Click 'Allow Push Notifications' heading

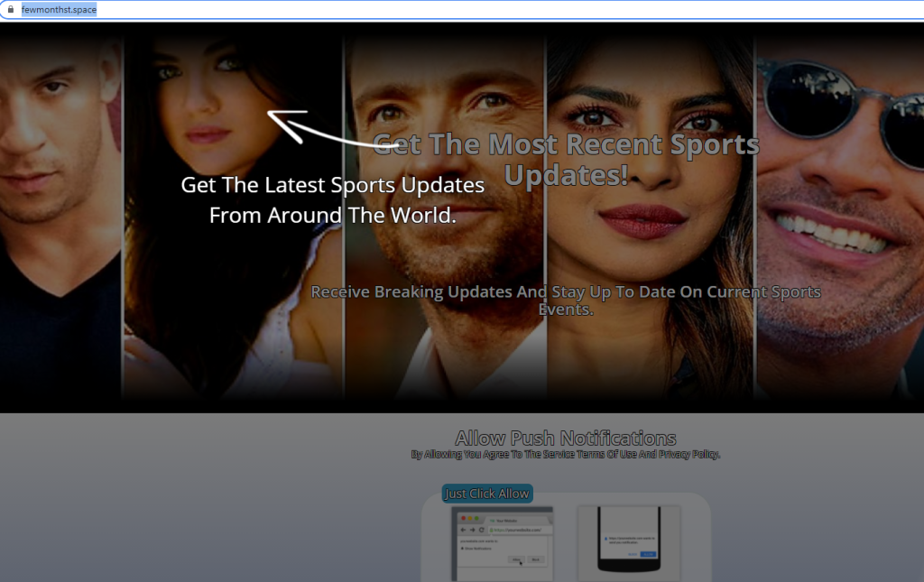coord(565,438)
